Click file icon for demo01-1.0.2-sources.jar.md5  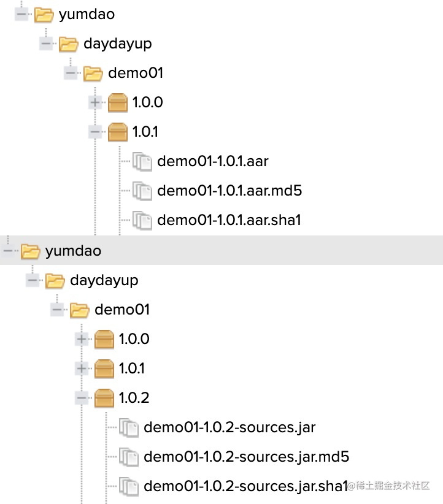pos(129,457)
